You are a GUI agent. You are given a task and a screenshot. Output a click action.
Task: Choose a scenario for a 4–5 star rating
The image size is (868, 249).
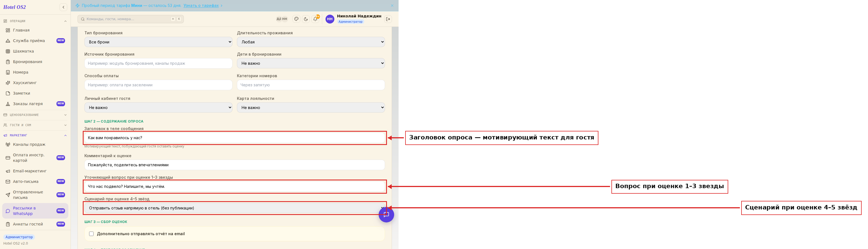234,208
